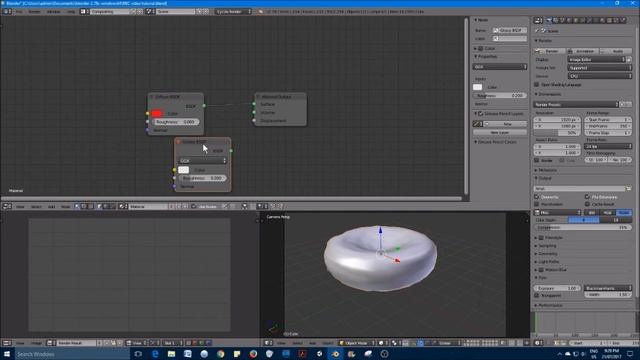This screenshot has height=360, width=640.
Task: Open the PNG file format dropdown
Action: (x=557, y=213)
